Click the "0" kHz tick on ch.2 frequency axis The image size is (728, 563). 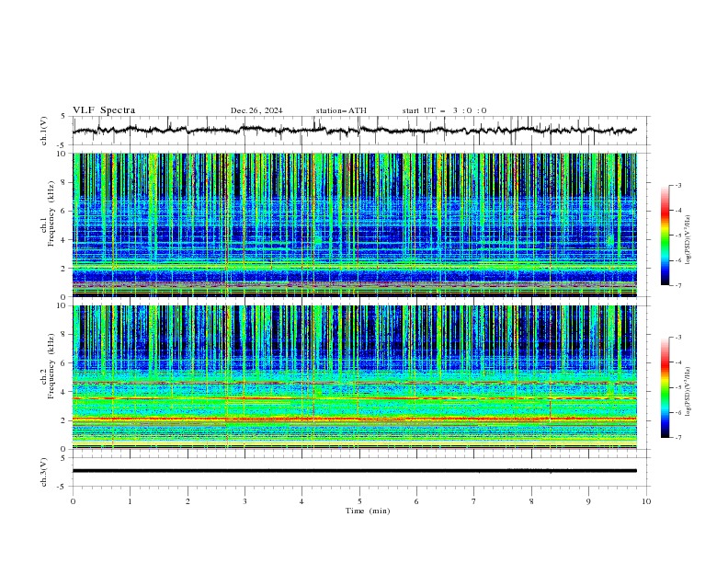click(65, 449)
